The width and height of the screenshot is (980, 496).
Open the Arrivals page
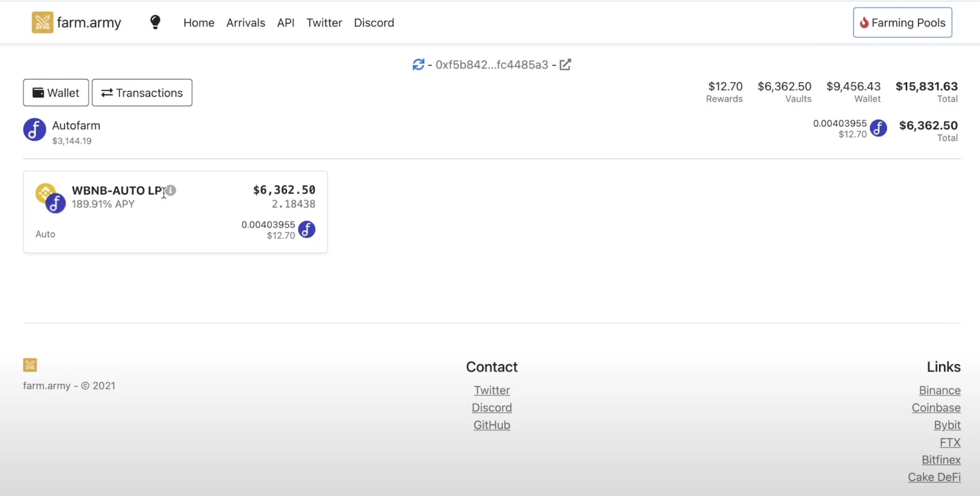(x=246, y=23)
